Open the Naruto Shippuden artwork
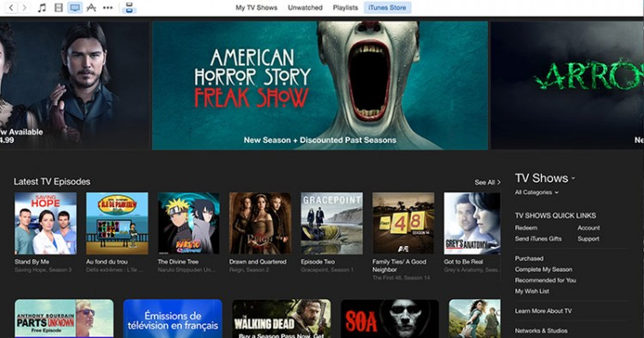 click(x=188, y=223)
